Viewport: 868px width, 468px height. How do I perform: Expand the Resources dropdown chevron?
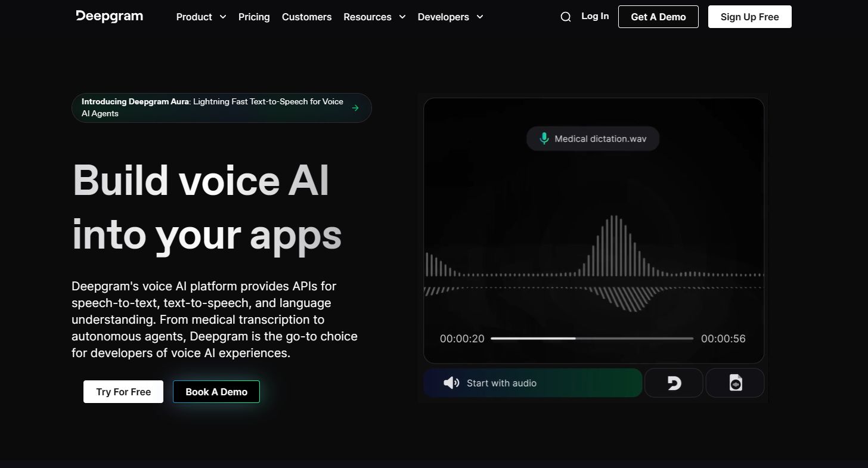402,17
